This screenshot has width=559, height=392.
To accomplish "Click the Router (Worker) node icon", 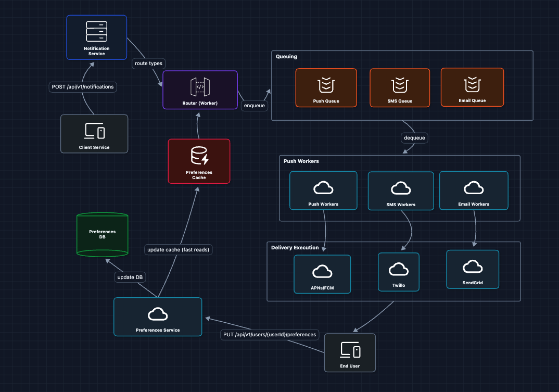I will point(200,86).
